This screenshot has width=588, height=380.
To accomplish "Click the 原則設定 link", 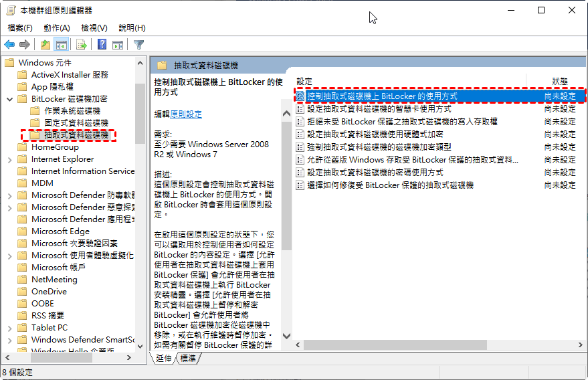I will click(186, 114).
